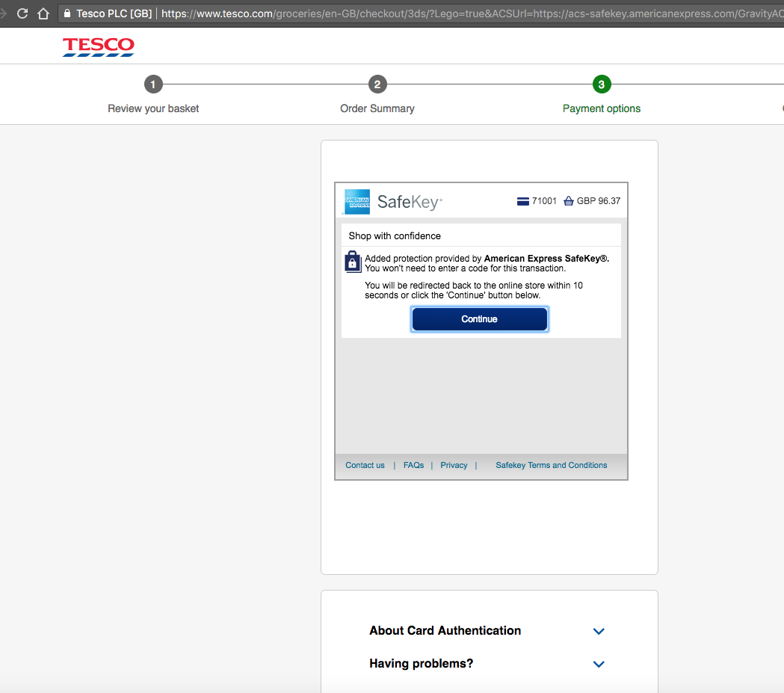
Task: Open the FAQs link
Action: pos(413,464)
